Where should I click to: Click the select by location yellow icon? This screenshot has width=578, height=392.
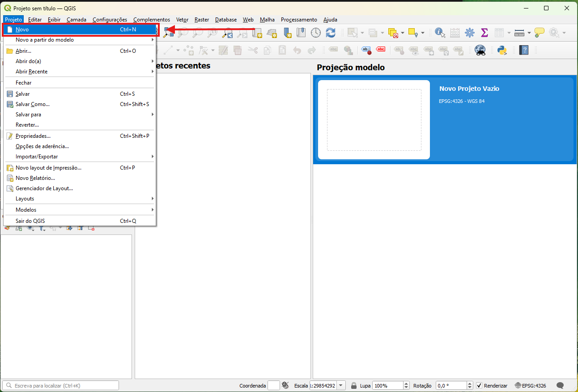coord(413,32)
